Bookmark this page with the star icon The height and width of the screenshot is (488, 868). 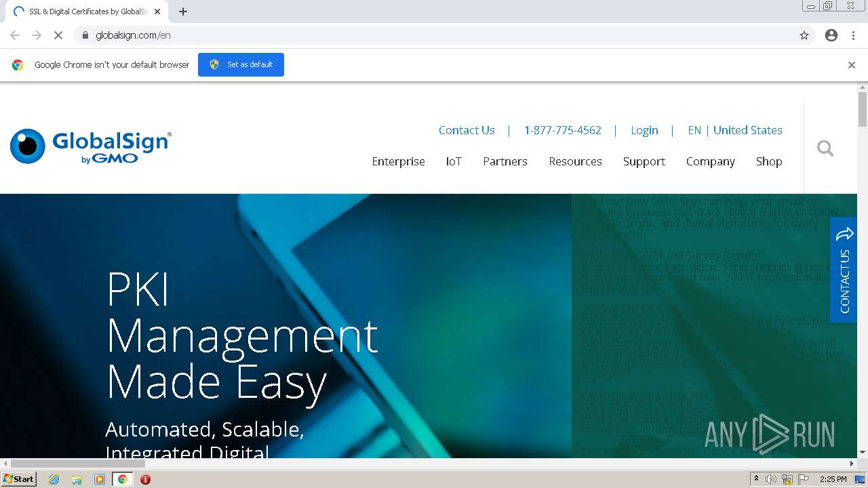(x=804, y=35)
